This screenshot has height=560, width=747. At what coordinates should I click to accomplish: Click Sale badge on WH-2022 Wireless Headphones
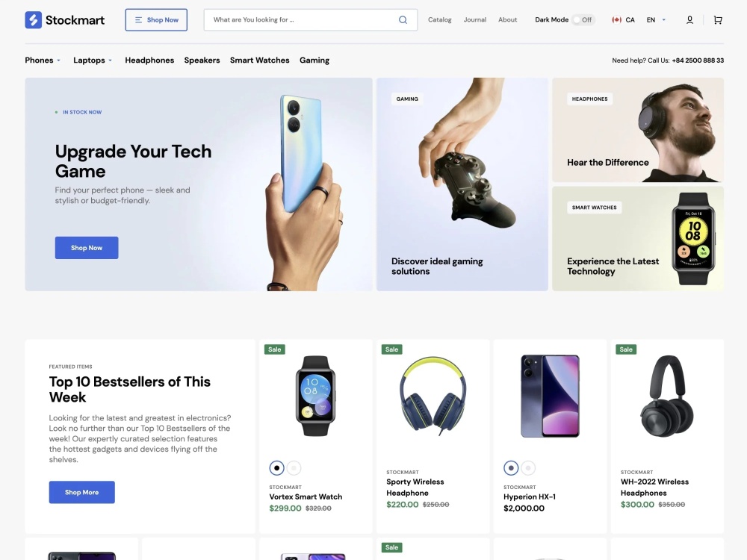point(626,349)
